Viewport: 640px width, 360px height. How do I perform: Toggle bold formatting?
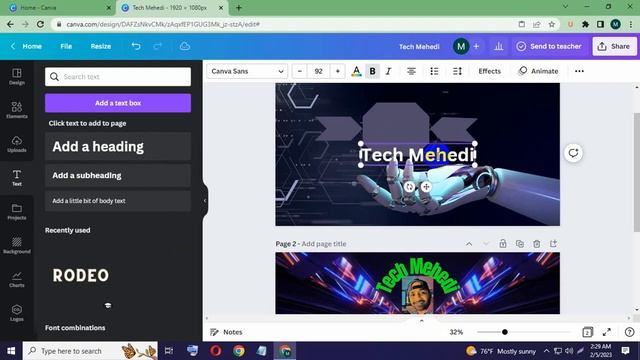coord(372,71)
